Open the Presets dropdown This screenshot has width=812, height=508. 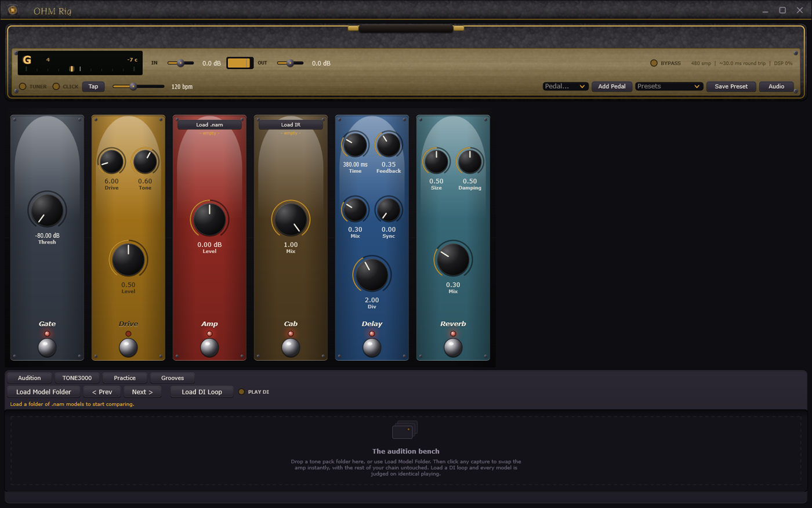[669, 86]
